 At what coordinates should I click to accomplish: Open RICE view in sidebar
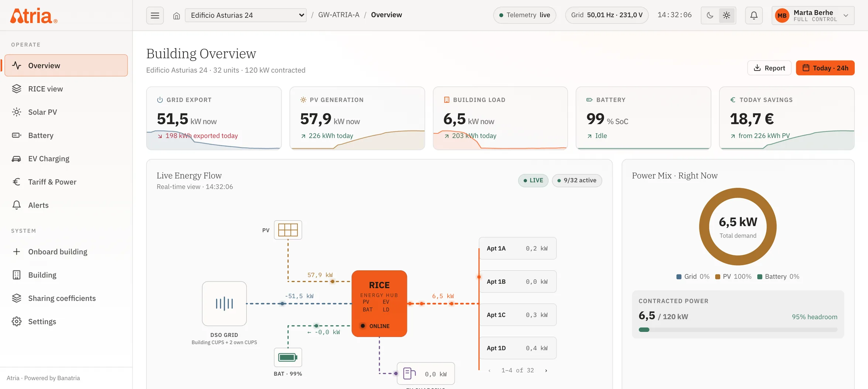pyautogui.click(x=66, y=89)
